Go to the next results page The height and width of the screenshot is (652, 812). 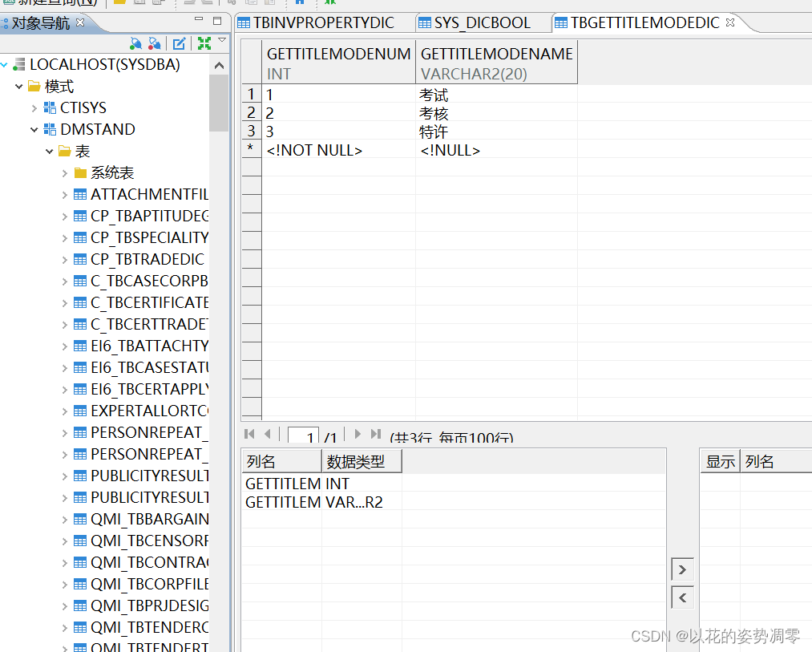pos(358,435)
